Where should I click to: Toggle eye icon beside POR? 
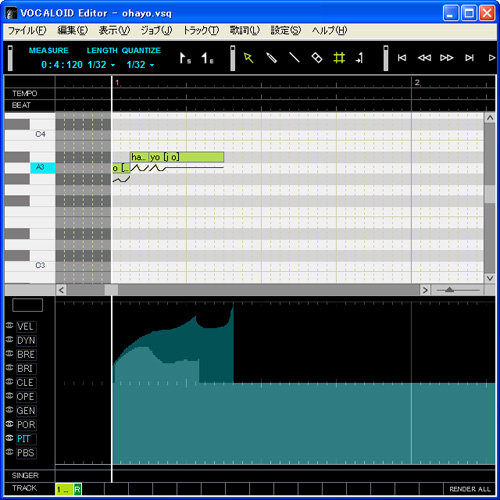click(x=10, y=423)
